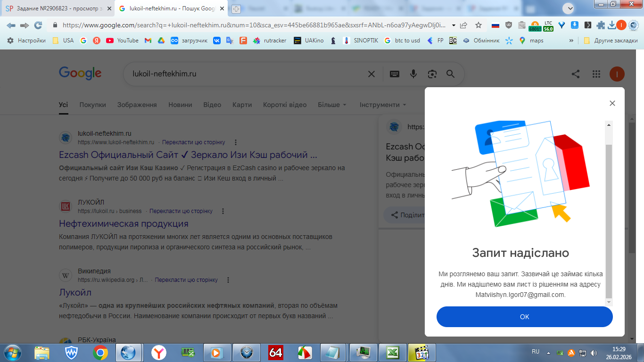Viewport: 644px width, 362px height.
Task: Open the Google apps grid
Action: (x=596, y=74)
